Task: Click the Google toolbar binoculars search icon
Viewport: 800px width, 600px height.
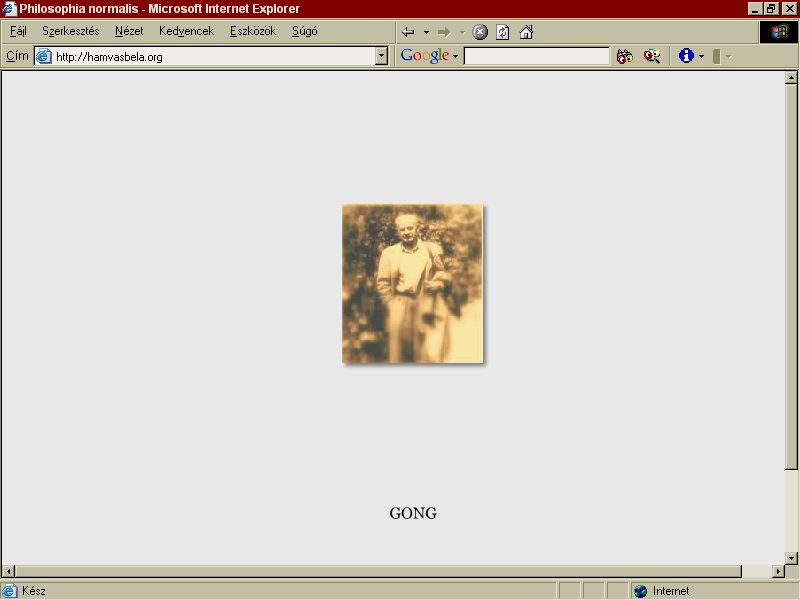Action: point(624,56)
